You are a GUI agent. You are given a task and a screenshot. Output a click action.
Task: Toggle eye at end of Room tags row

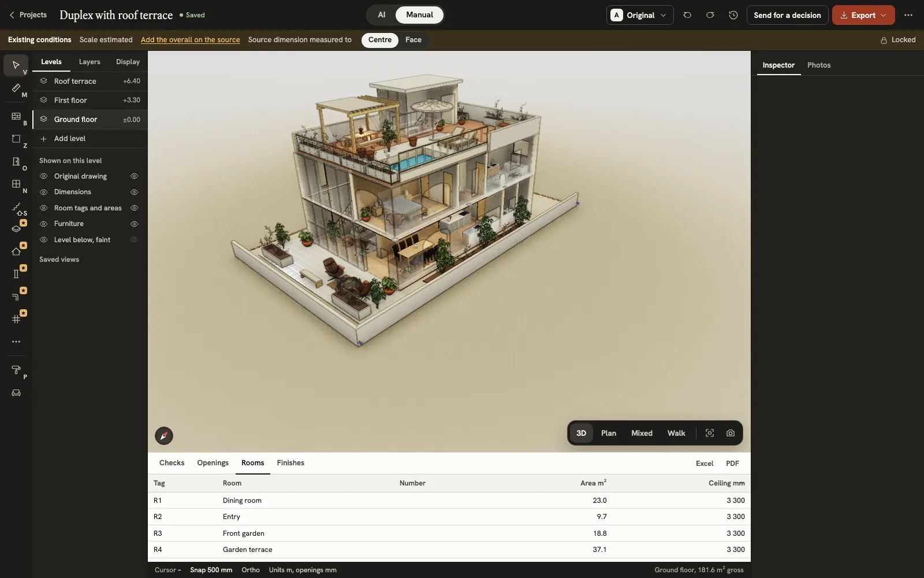pyautogui.click(x=134, y=208)
